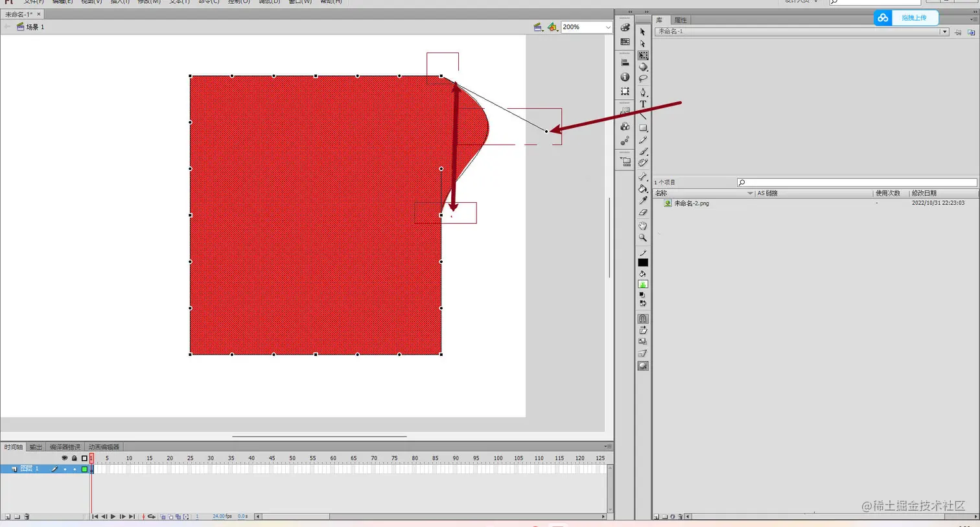Open the timeline panel options menu
The height and width of the screenshot is (527, 980).
coord(607,446)
